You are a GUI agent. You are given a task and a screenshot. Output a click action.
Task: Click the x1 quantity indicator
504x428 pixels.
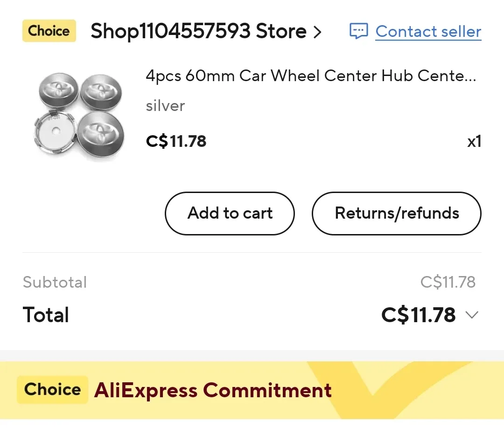(474, 141)
